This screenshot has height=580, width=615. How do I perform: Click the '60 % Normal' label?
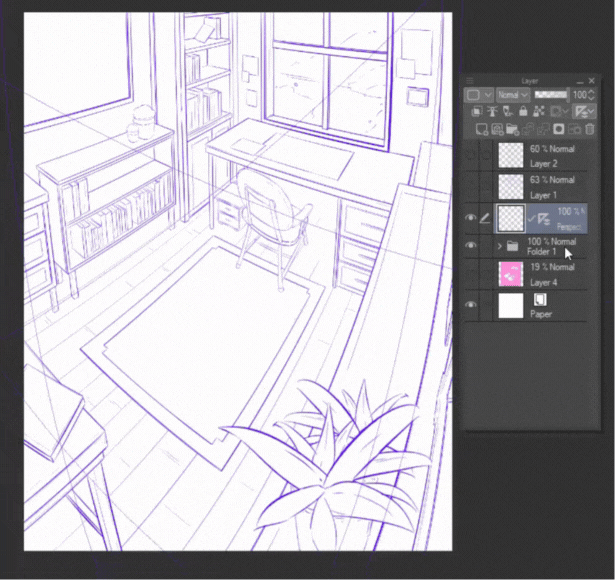[552, 149]
